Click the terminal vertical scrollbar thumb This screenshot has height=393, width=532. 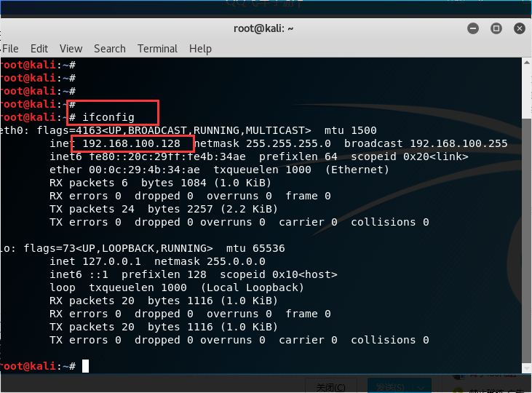[527, 241]
